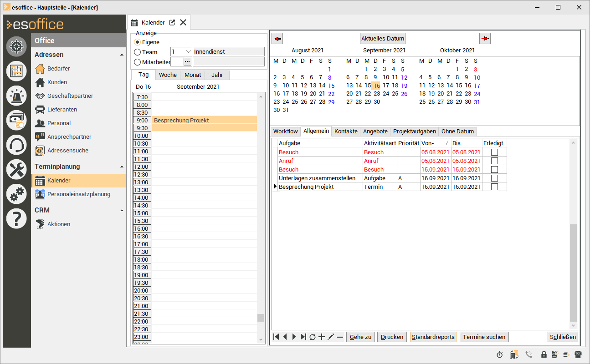
Task: Detach Kalender tab using pop-out icon
Action: pyautogui.click(x=172, y=23)
